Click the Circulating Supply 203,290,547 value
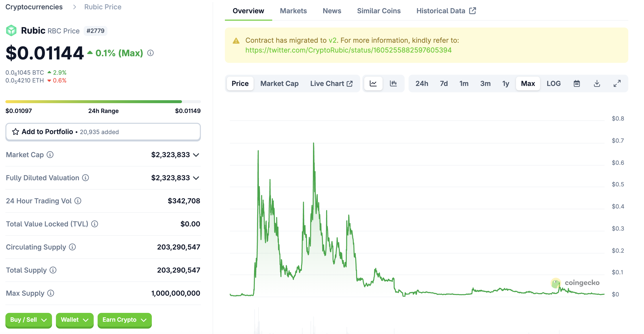 pos(179,247)
